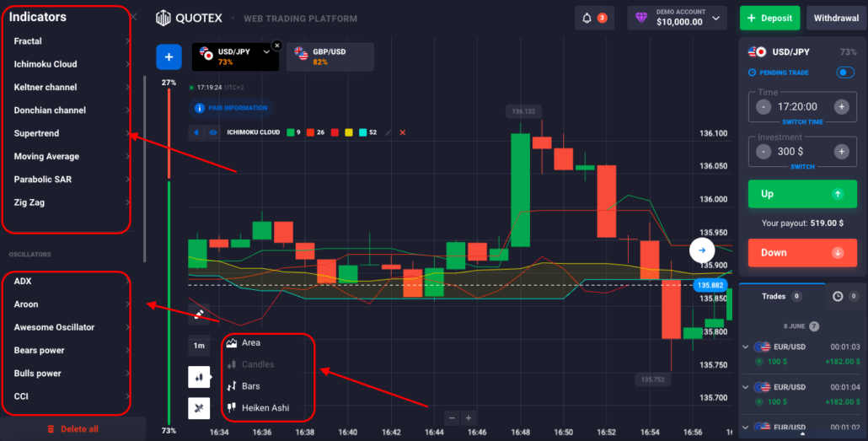This screenshot has width=868, height=441.
Task: Click the green Ichimoku color swatch
Action: pos(291,132)
